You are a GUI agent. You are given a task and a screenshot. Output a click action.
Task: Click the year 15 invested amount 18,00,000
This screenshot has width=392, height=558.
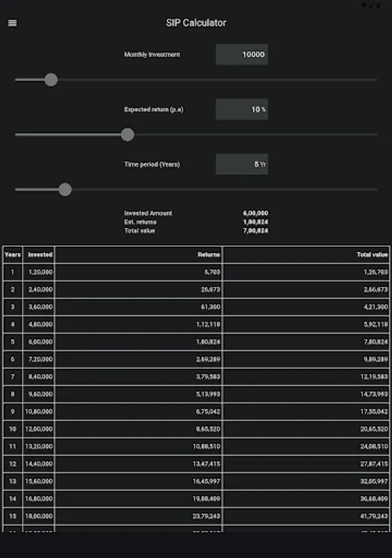(x=39, y=516)
